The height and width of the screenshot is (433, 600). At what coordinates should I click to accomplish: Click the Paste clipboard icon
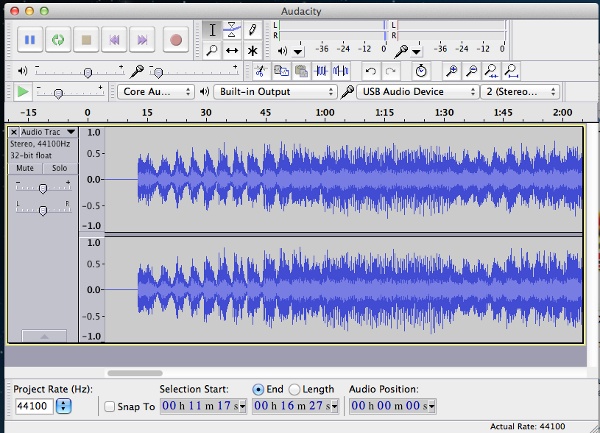pyautogui.click(x=301, y=71)
